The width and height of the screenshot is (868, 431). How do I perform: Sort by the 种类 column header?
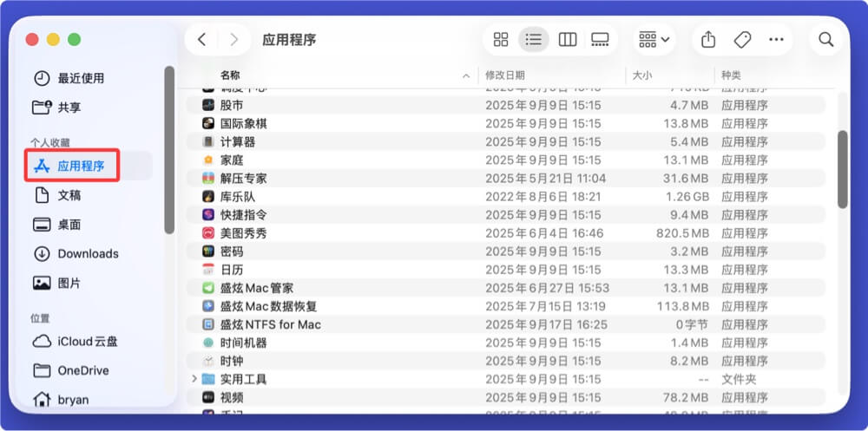(x=731, y=75)
